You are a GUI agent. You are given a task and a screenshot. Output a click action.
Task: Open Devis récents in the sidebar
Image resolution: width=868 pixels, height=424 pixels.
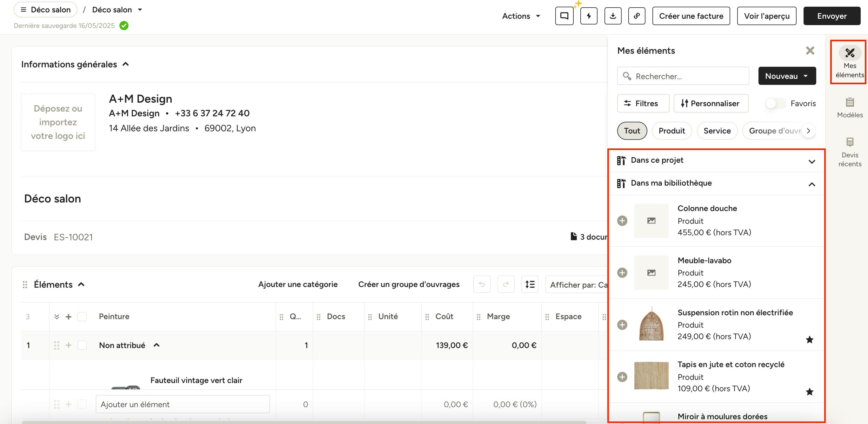pos(850,152)
